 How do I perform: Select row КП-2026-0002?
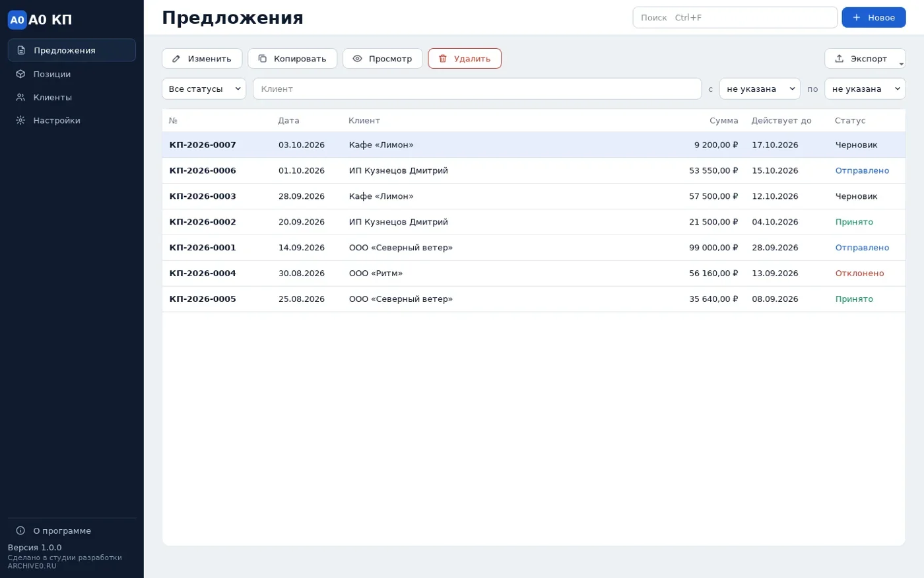click(534, 222)
